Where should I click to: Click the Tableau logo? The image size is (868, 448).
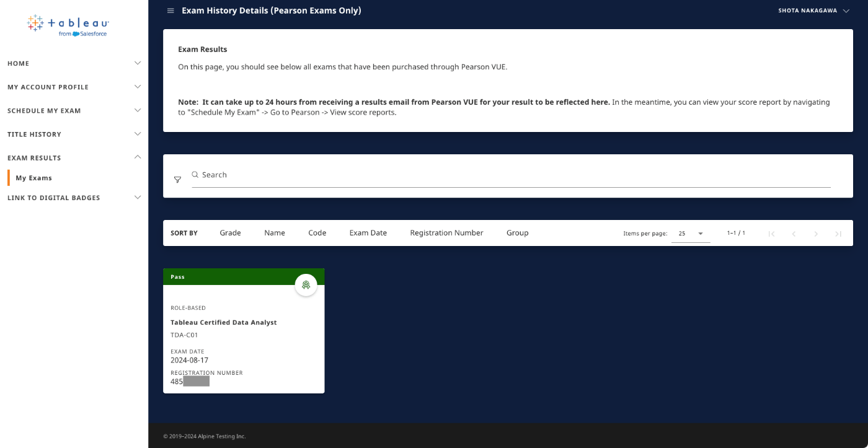click(68, 25)
